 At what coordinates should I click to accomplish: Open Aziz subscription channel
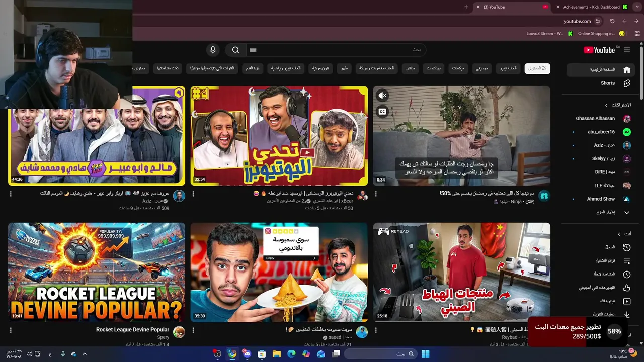601,145
